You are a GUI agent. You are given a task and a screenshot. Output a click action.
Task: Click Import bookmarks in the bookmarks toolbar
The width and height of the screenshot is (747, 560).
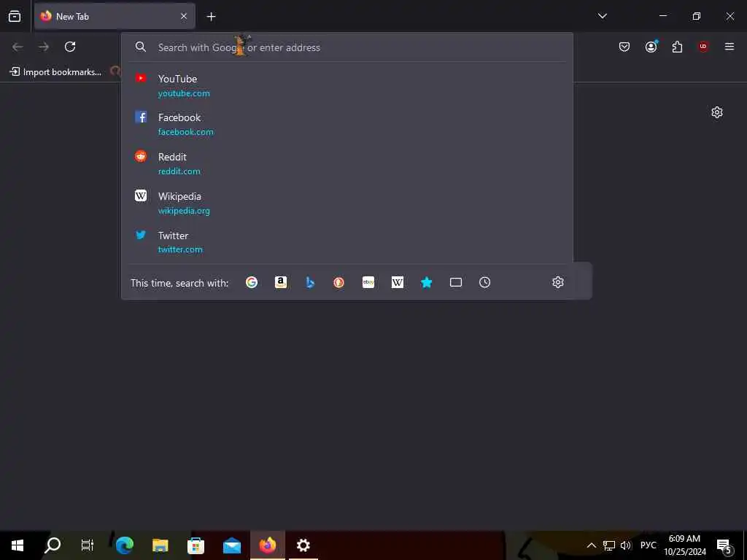(55, 72)
